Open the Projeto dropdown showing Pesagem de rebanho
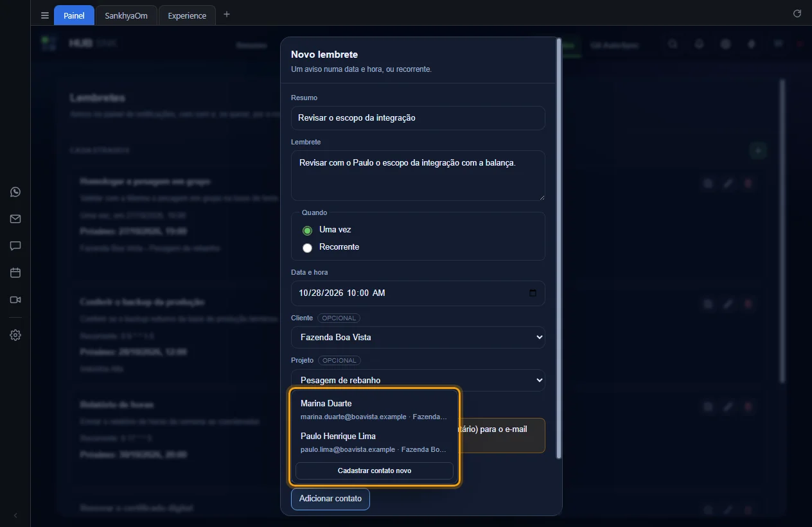This screenshot has height=527, width=812. (418, 380)
